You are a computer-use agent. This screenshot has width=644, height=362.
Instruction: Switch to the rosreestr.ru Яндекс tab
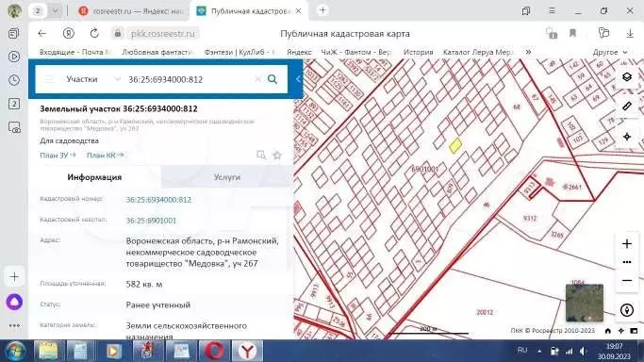point(131,11)
